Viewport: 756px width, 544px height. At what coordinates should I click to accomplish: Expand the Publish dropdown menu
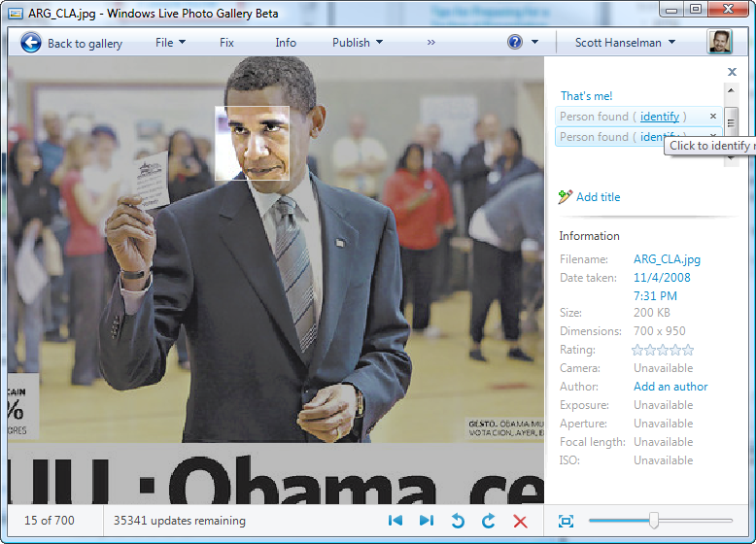(x=358, y=43)
